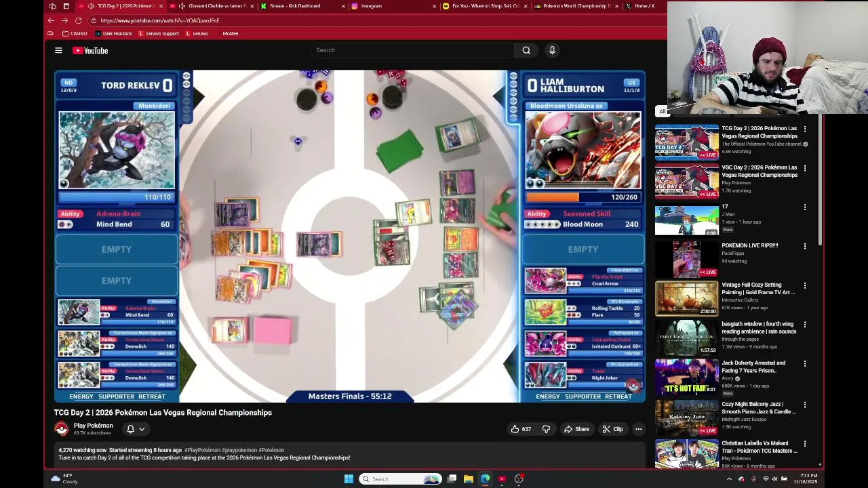Switch to the Pokemon World Championship tab
868x488 pixels.
coord(575,6)
